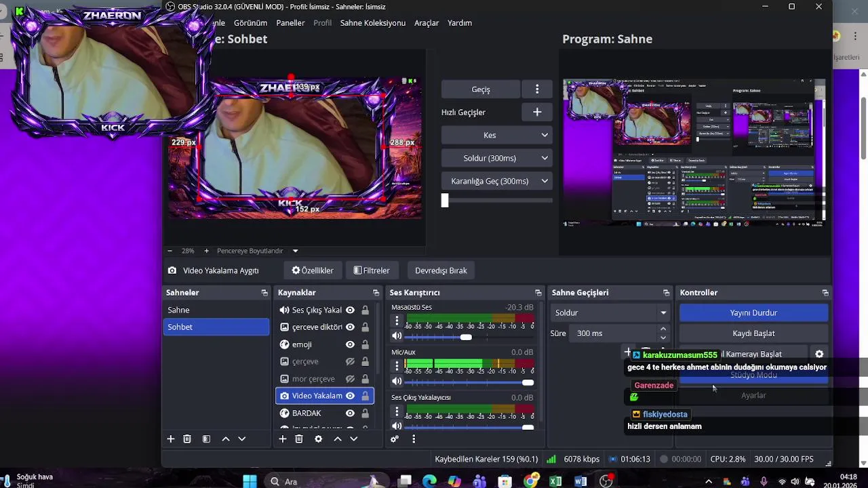Show the mor çerçeve source
This screenshot has width=868, height=488.
click(350, 379)
